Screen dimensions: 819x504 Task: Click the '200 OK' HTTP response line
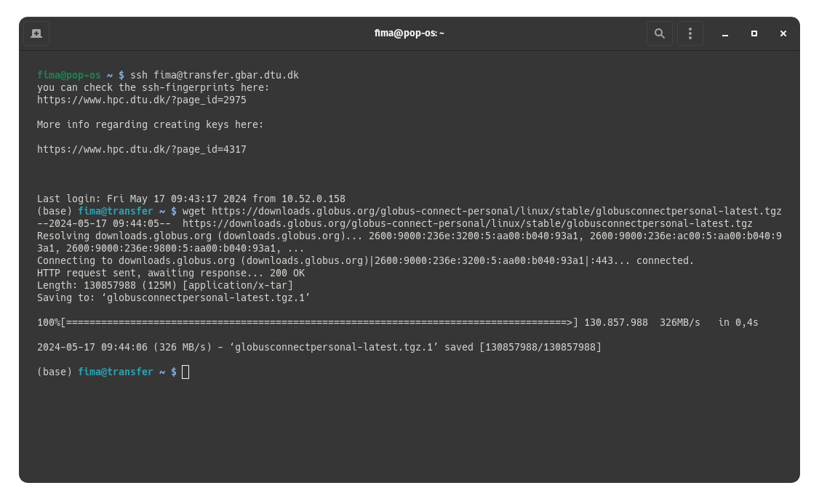pos(170,273)
